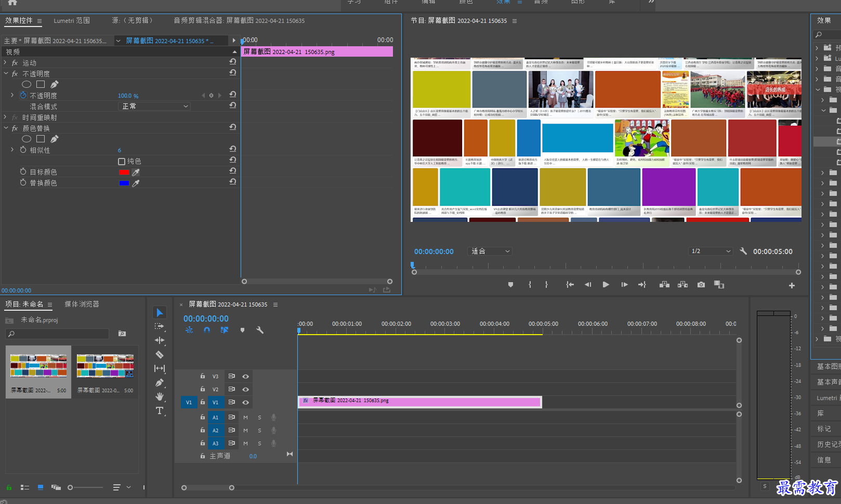Select the Track Select Forward tool
This screenshot has height=504, width=841.
[160, 326]
